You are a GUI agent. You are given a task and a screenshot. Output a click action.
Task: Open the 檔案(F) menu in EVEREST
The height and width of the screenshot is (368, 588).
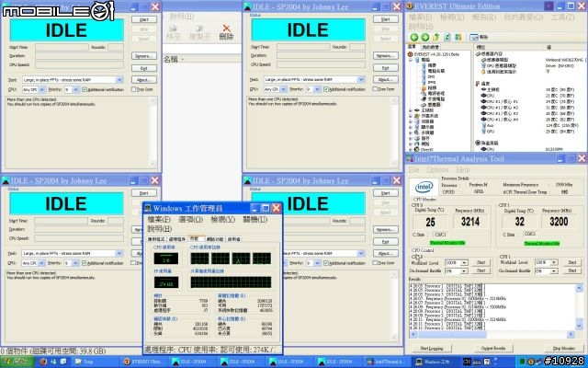(x=421, y=17)
